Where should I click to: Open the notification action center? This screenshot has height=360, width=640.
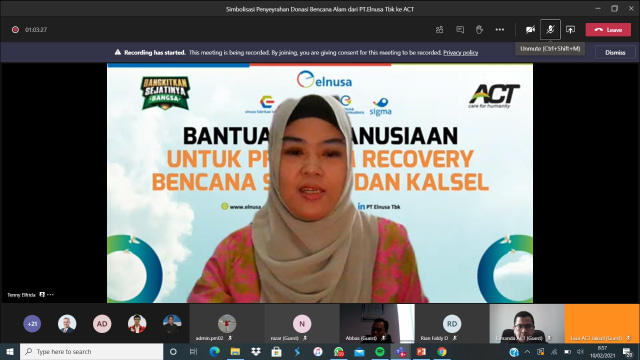tap(628, 352)
